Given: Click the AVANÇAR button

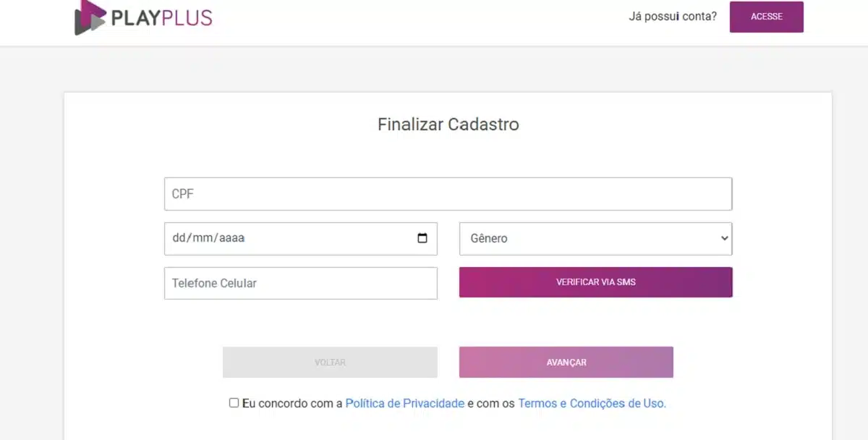Looking at the screenshot, I should coord(566,362).
